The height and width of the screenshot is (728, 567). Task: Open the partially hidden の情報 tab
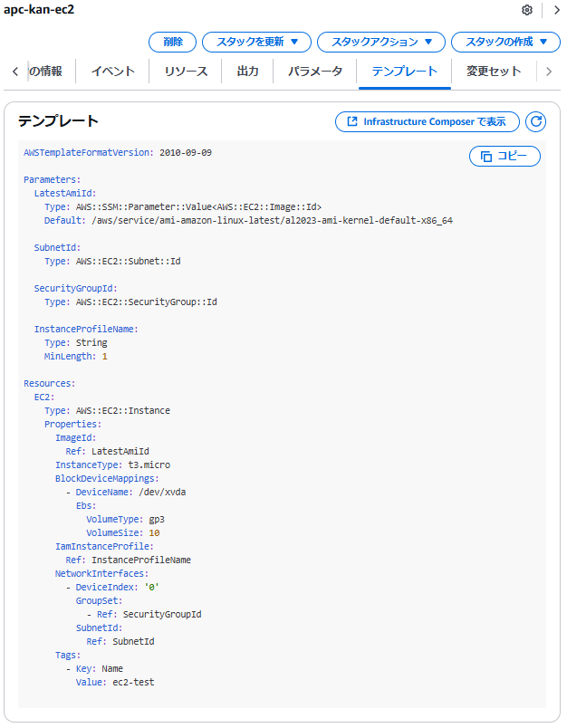coord(45,71)
